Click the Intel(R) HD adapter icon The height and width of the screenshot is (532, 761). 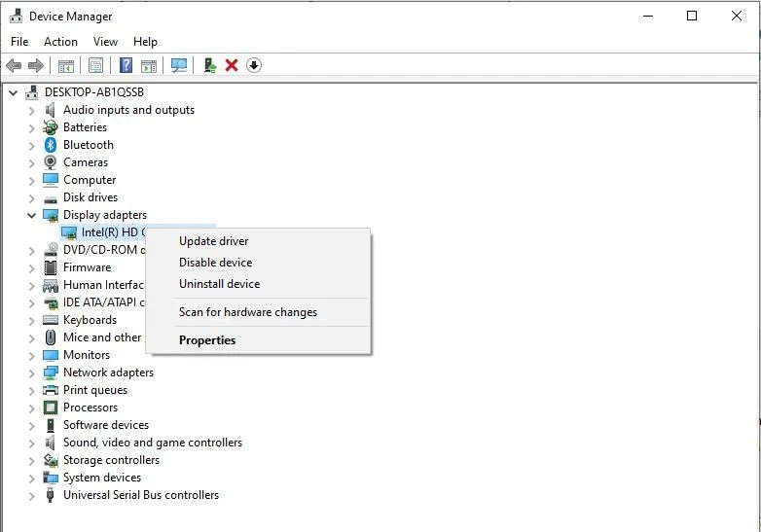pos(69,232)
